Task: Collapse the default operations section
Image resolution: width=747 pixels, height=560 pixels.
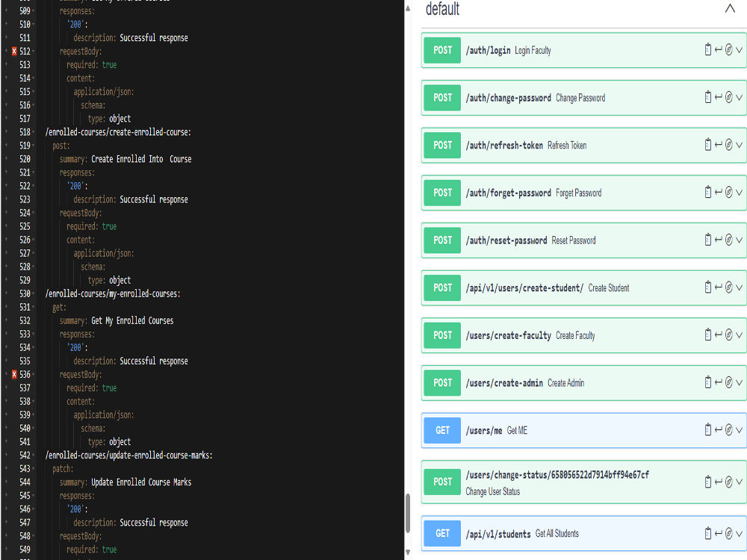Action: click(730, 8)
